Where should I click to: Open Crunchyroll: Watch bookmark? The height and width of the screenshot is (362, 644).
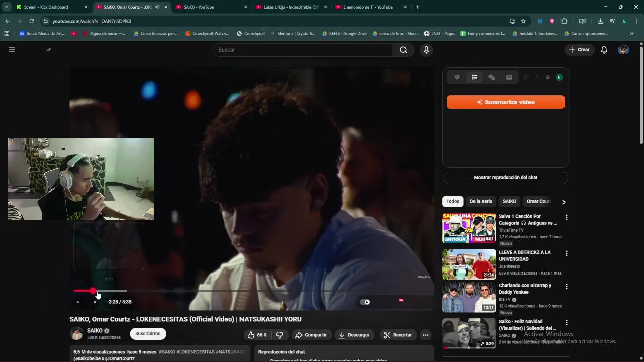click(207, 34)
